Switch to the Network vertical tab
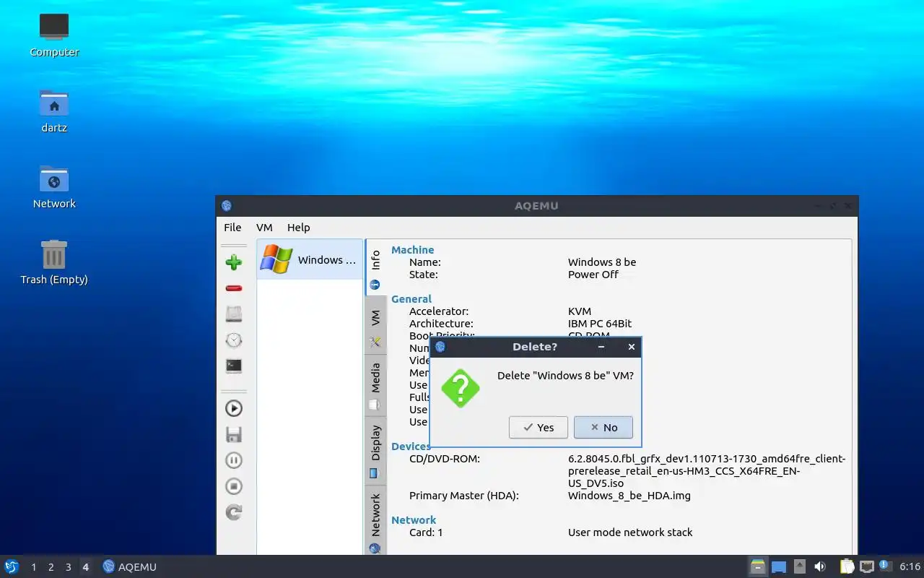Viewport: 924px width, 578px height. [x=375, y=520]
